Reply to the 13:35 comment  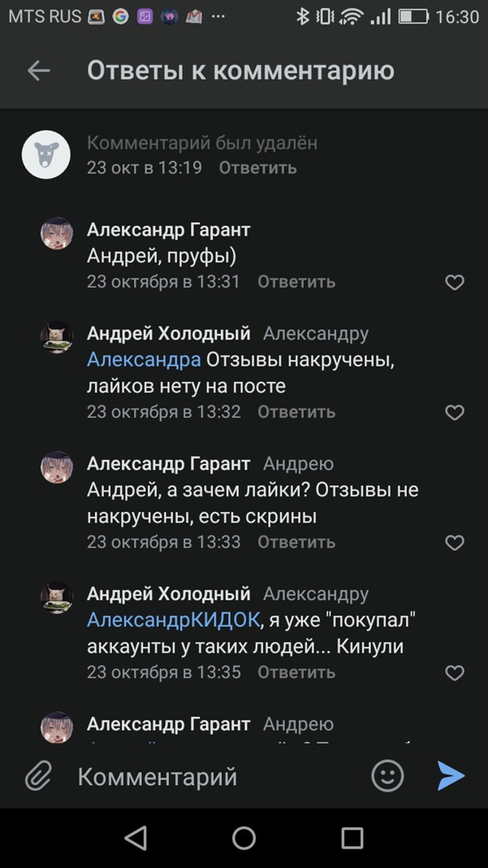point(296,673)
